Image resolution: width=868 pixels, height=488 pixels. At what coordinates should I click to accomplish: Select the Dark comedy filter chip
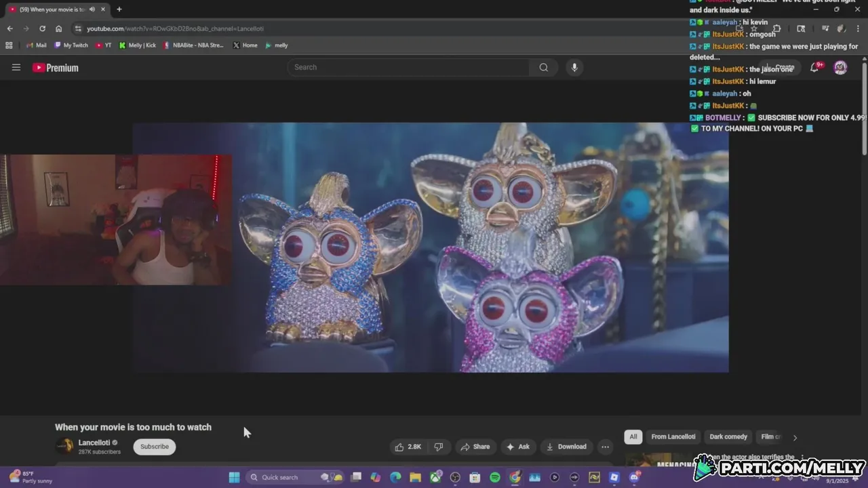[x=728, y=436]
